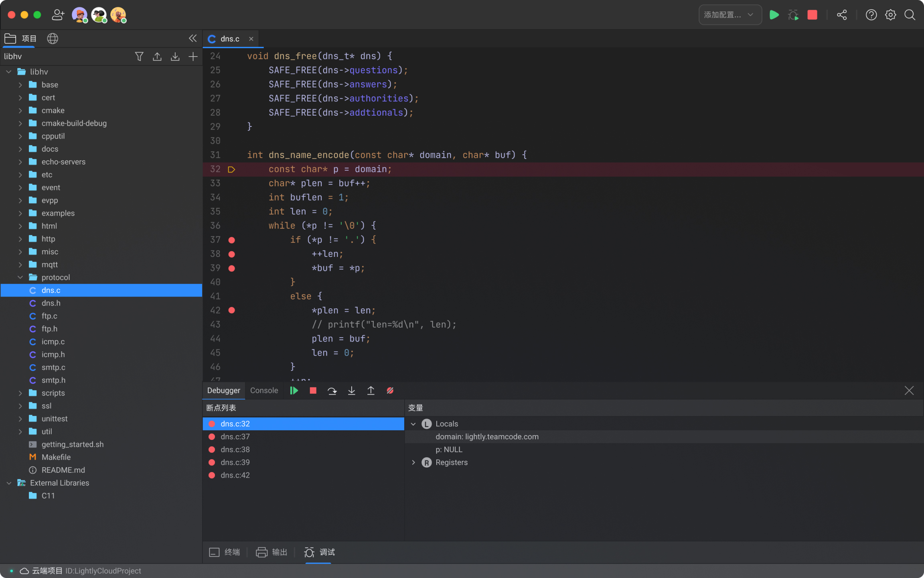Open the share icon
This screenshot has height=578, width=924.
point(842,15)
